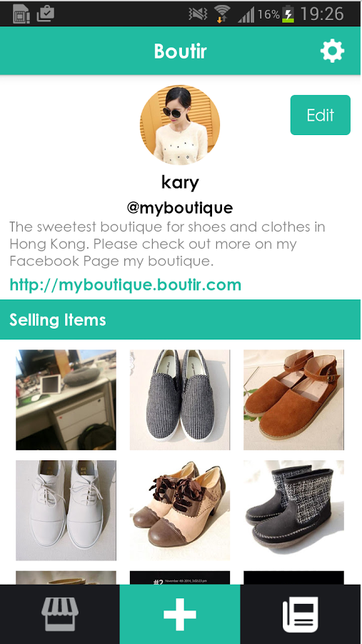
Task: Tap the vibrate mode status icon
Action: point(198,14)
